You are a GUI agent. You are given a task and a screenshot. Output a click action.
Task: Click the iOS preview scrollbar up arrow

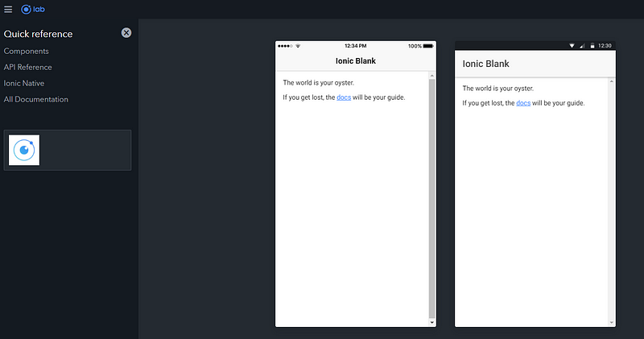pyautogui.click(x=431, y=76)
